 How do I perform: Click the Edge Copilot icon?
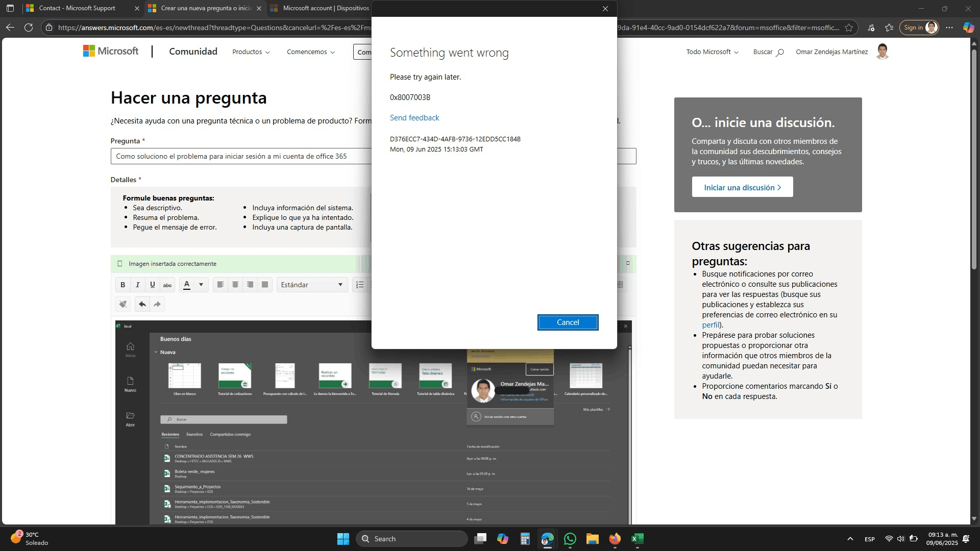coord(968,28)
